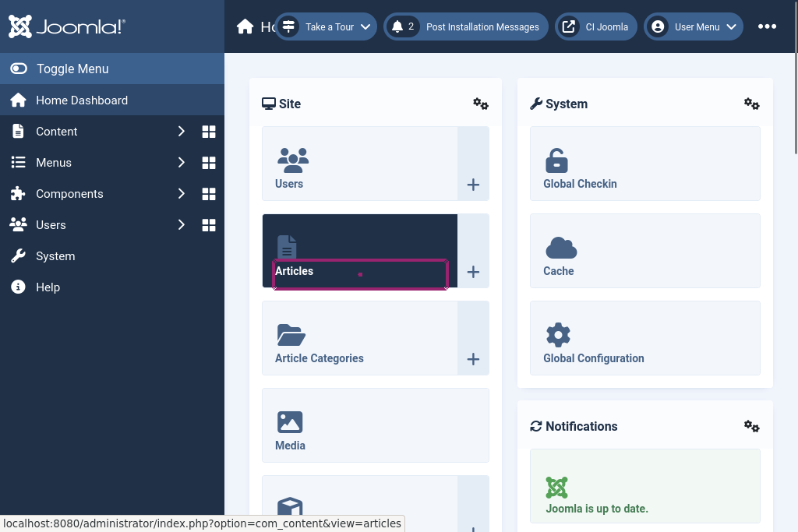Open Notifications module settings gear icon
The width and height of the screenshot is (798, 532).
751,426
